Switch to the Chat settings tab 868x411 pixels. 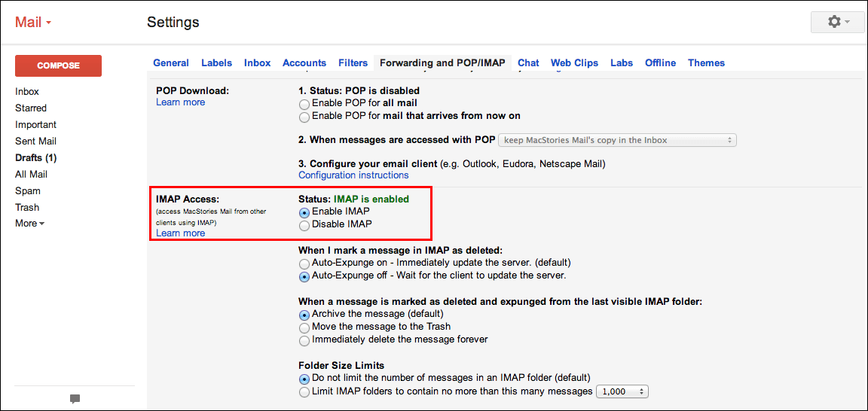pyautogui.click(x=528, y=63)
